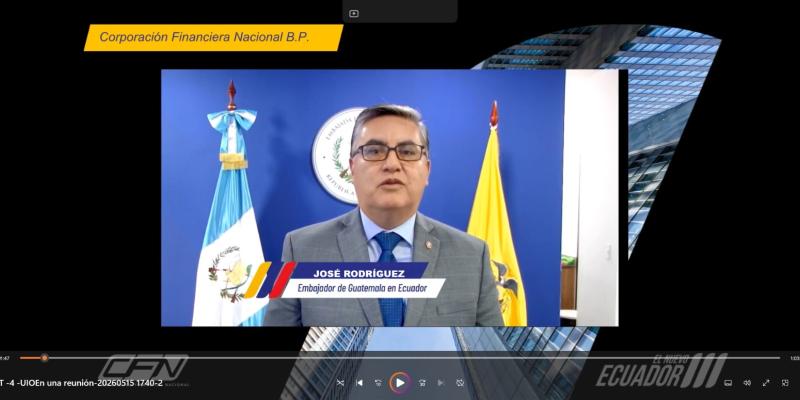
Task: Skip back ten seconds
Action: (378, 383)
